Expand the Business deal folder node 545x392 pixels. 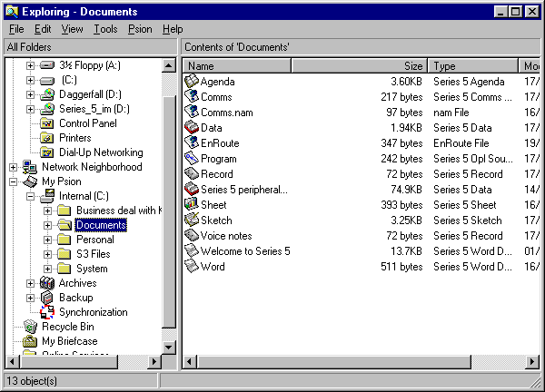coord(47,211)
